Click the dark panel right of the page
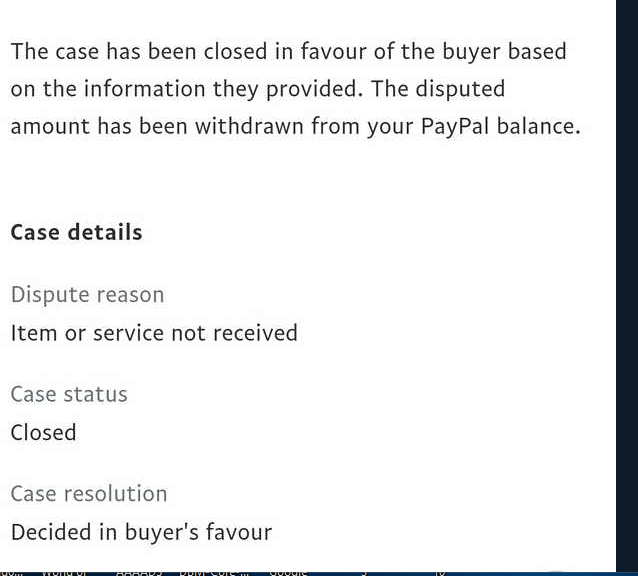 click(x=627, y=280)
